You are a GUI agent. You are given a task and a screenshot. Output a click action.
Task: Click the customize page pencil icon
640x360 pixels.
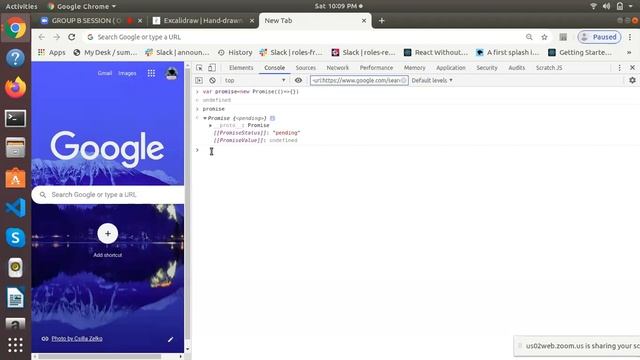(170, 339)
